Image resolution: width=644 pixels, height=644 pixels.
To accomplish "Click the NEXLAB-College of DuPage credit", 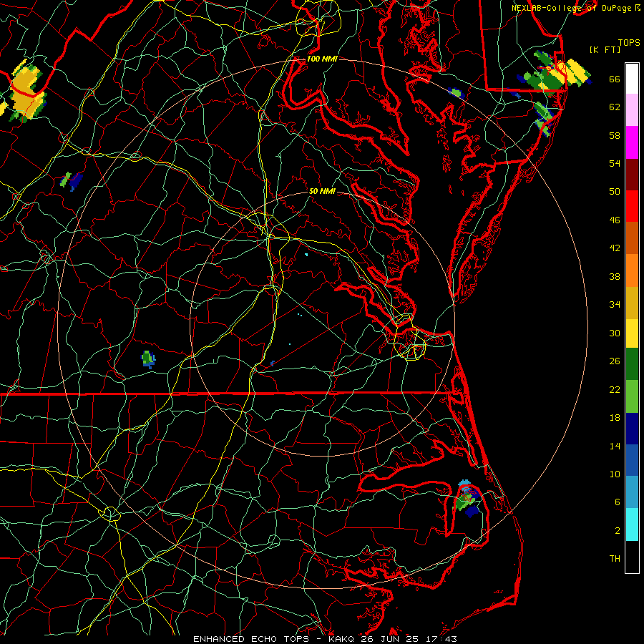I will (576, 8).
